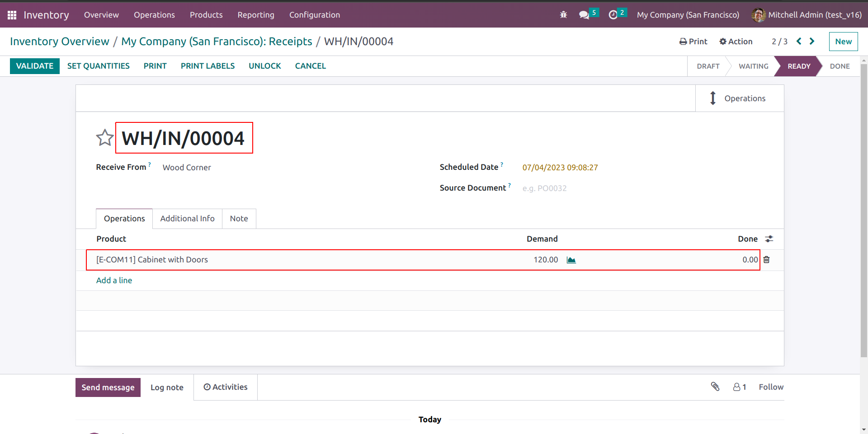Go to next record arrow
868x434 pixels.
[x=812, y=41]
